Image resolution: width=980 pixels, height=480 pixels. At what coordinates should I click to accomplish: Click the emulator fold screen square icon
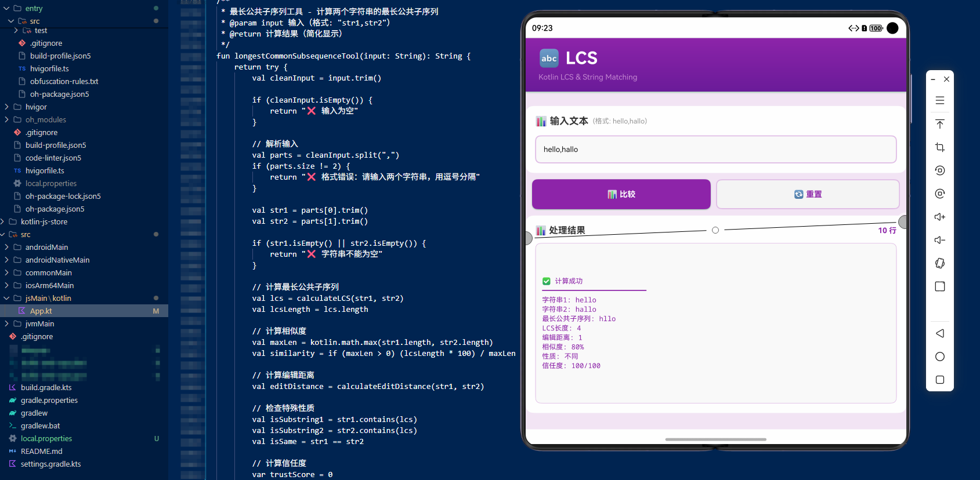[940, 286]
